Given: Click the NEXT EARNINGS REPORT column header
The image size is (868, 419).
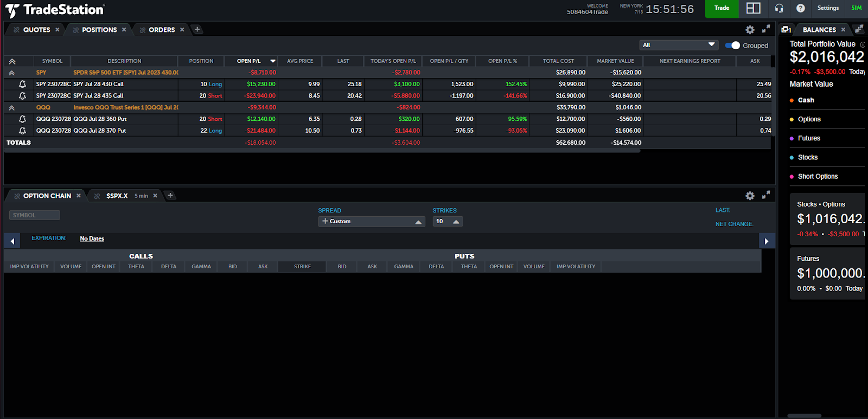Looking at the screenshot, I should (x=690, y=61).
